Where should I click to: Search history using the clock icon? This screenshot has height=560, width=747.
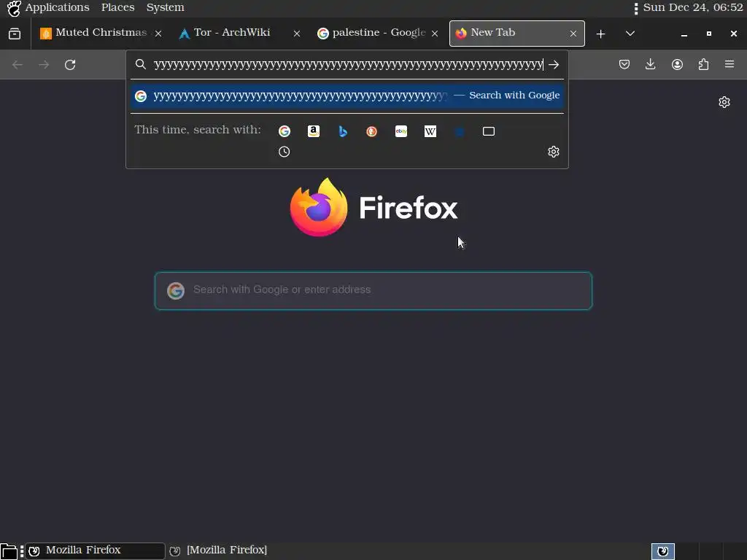coord(285,152)
